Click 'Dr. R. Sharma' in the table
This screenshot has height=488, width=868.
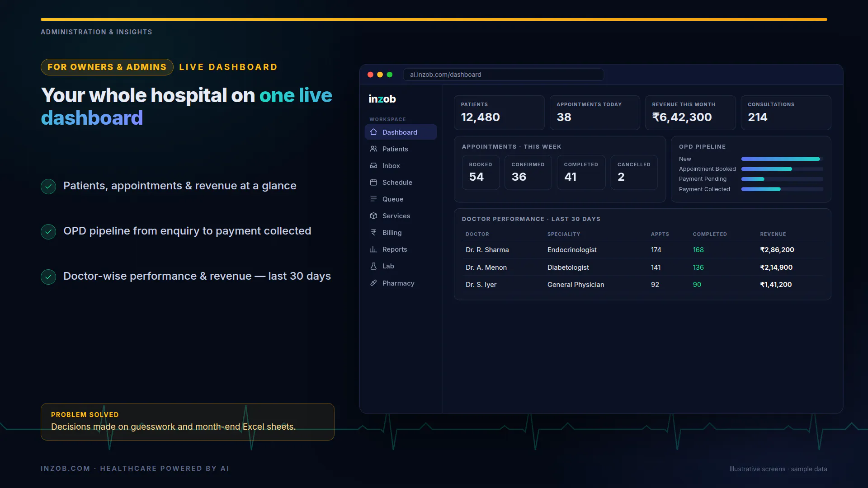pyautogui.click(x=487, y=250)
